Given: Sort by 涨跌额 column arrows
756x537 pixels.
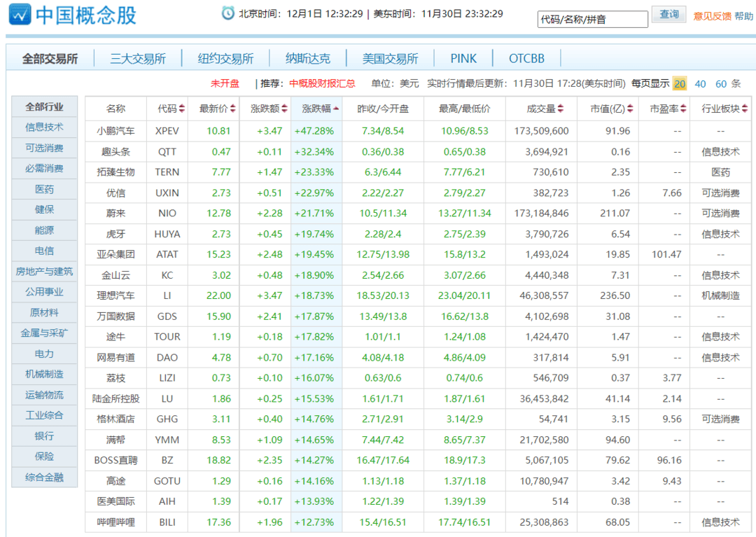Looking at the screenshot, I should 284,109.
